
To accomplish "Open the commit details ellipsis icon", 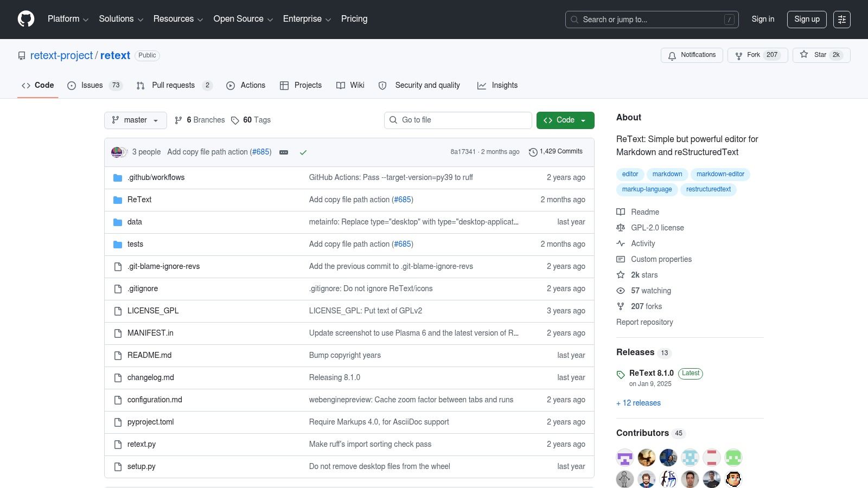I will point(284,152).
